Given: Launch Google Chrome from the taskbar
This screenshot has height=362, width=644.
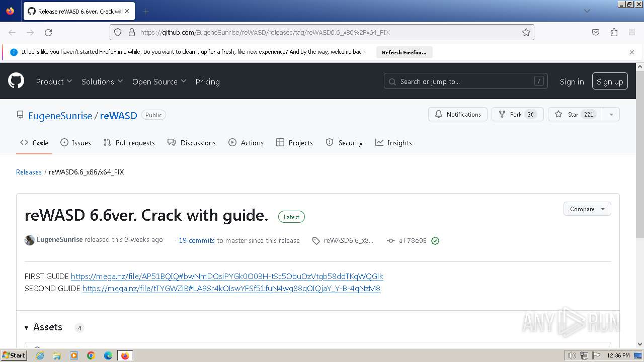Looking at the screenshot, I should pyautogui.click(x=91, y=355).
